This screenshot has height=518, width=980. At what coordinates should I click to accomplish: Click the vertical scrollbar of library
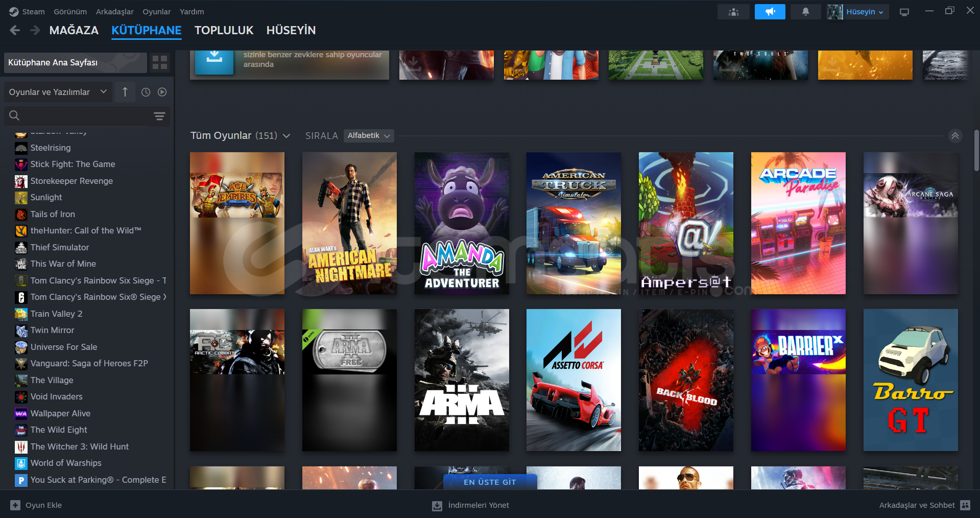point(976,150)
